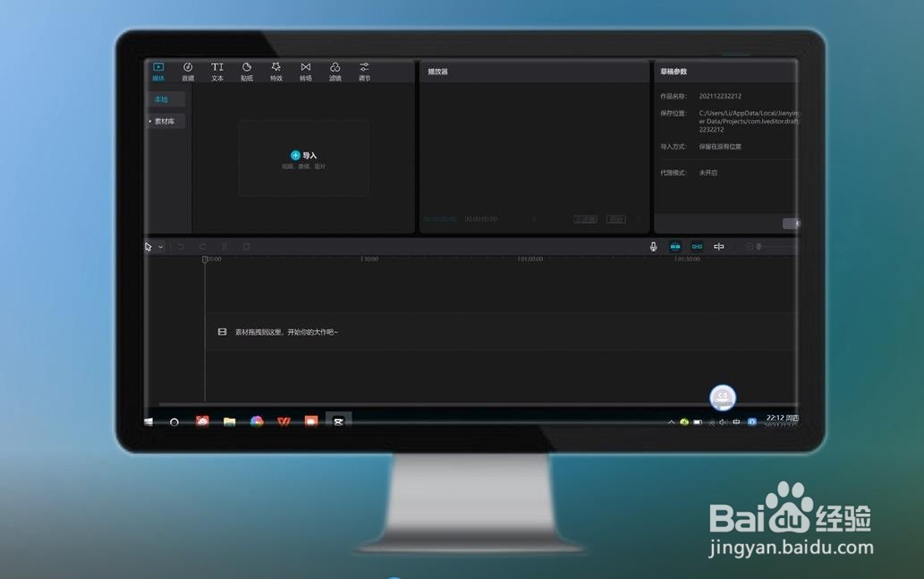Click the timeline zoom out icon
The height and width of the screenshot is (579, 924).
[749, 246]
